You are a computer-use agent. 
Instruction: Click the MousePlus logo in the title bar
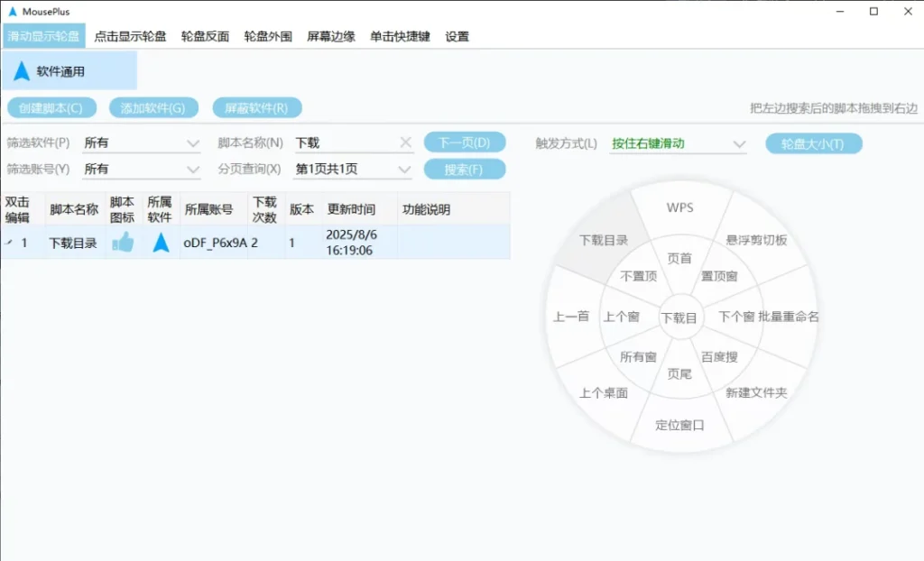point(13,11)
